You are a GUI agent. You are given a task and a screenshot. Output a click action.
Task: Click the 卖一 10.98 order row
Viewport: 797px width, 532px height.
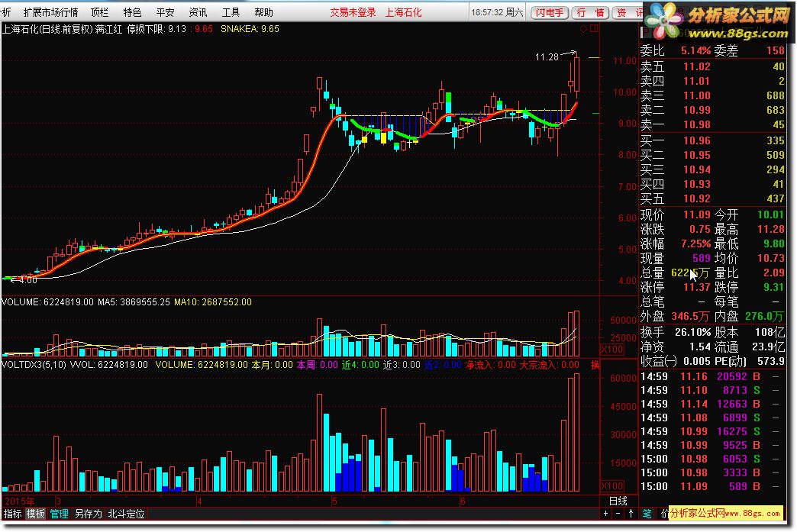point(712,124)
